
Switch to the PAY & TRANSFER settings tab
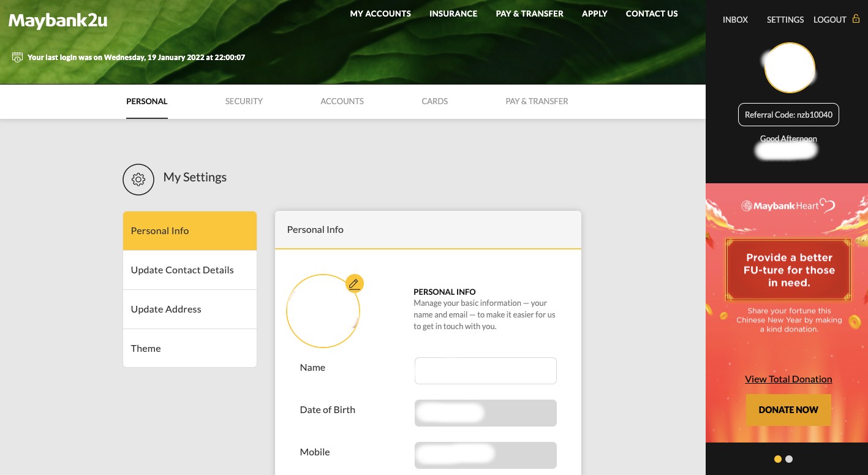[x=537, y=101]
